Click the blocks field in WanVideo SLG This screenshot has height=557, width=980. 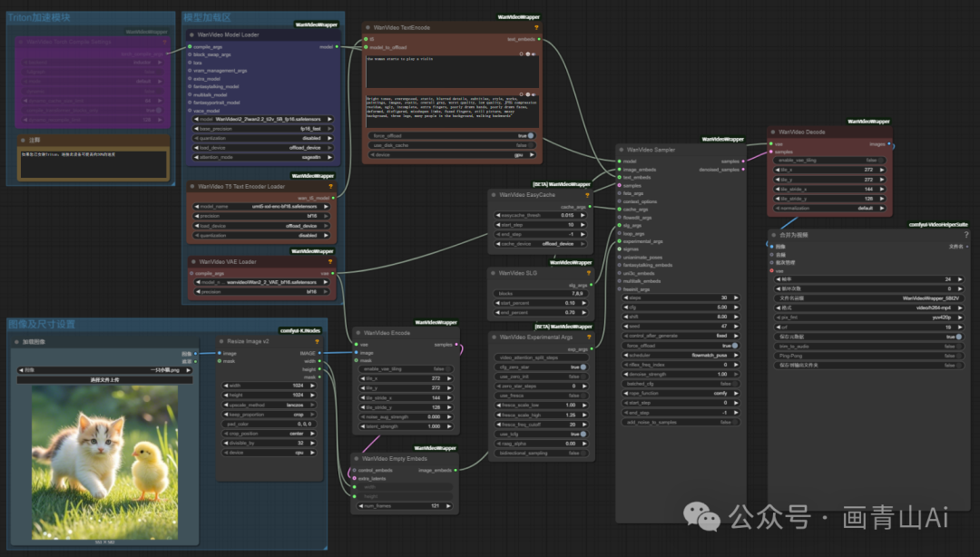click(541, 293)
